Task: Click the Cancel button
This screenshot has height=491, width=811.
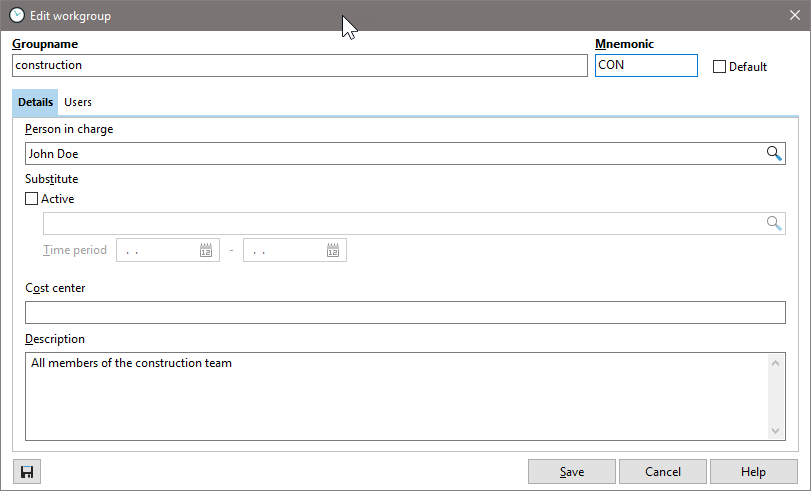Action: pyautogui.click(x=662, y=472)
